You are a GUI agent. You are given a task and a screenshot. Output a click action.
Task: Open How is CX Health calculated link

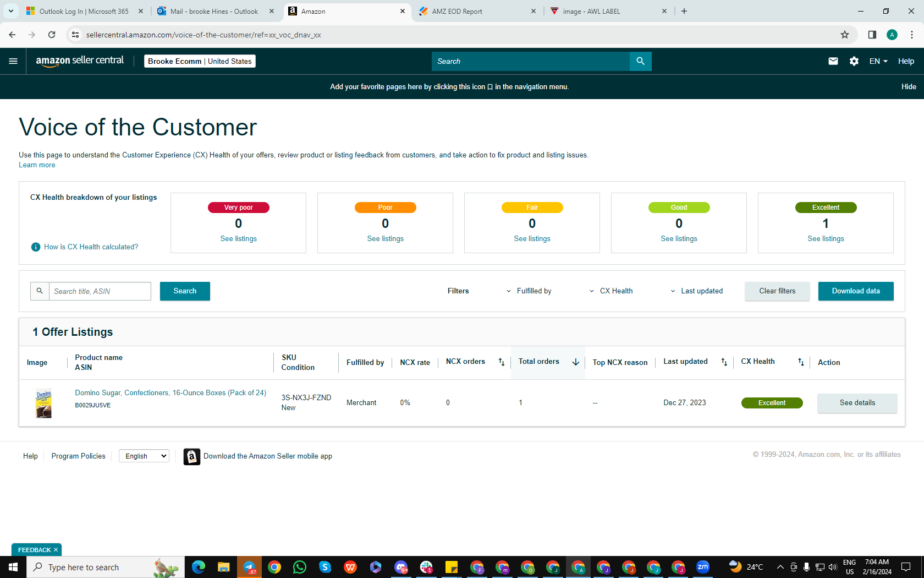pos(91,247)
